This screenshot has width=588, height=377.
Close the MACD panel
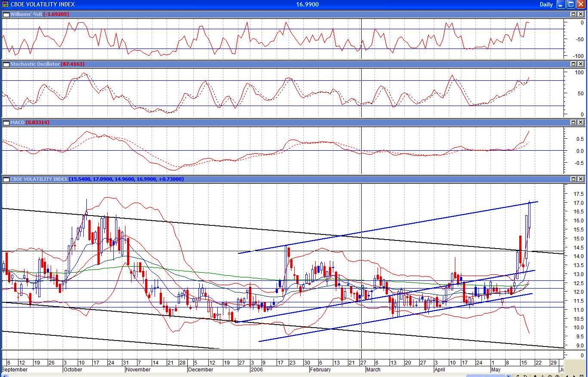pos(581,123)
